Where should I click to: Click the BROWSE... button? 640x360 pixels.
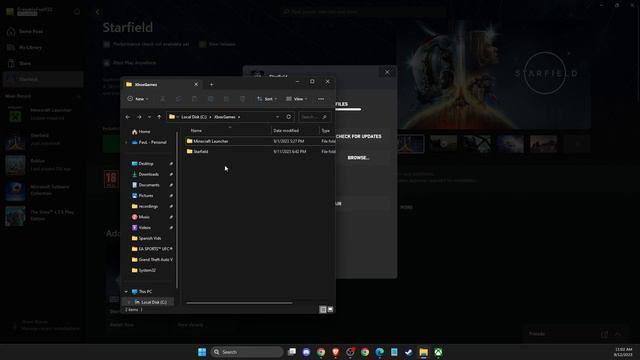(x=358, y=158)
